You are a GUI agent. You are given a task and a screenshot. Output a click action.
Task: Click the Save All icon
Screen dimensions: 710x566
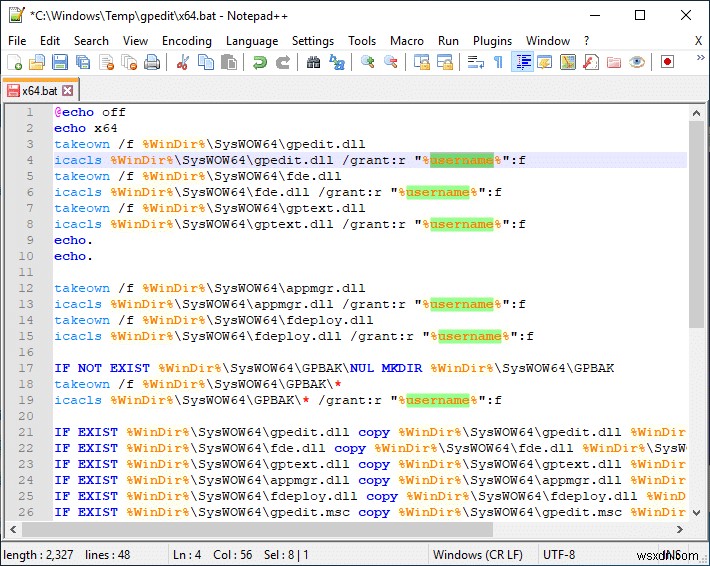[83, 62]
